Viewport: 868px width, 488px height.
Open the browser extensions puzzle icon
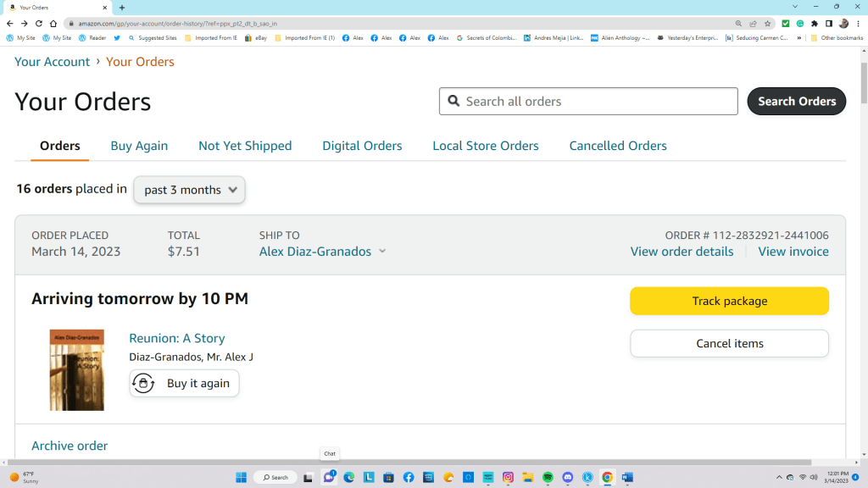point(815,24)
